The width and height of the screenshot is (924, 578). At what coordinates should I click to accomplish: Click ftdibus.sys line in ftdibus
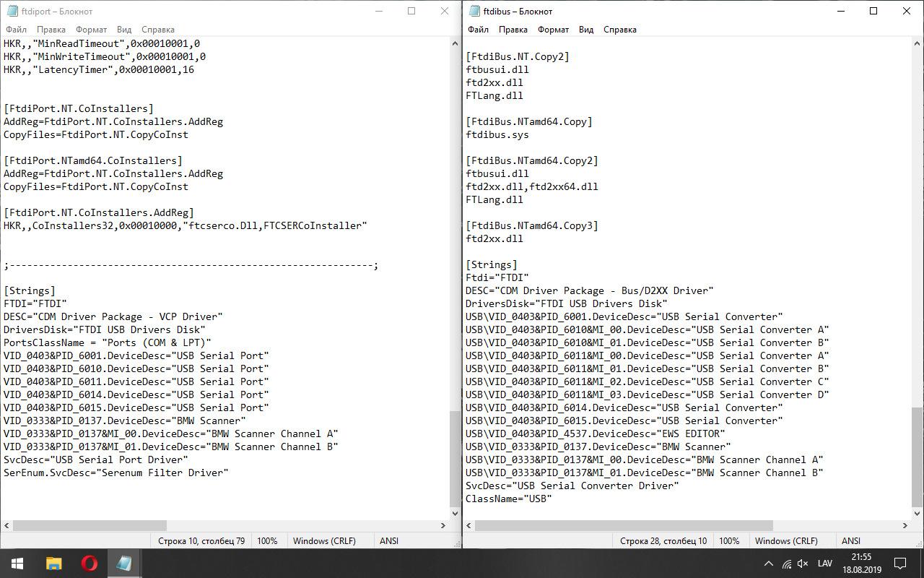click(497, 134)
